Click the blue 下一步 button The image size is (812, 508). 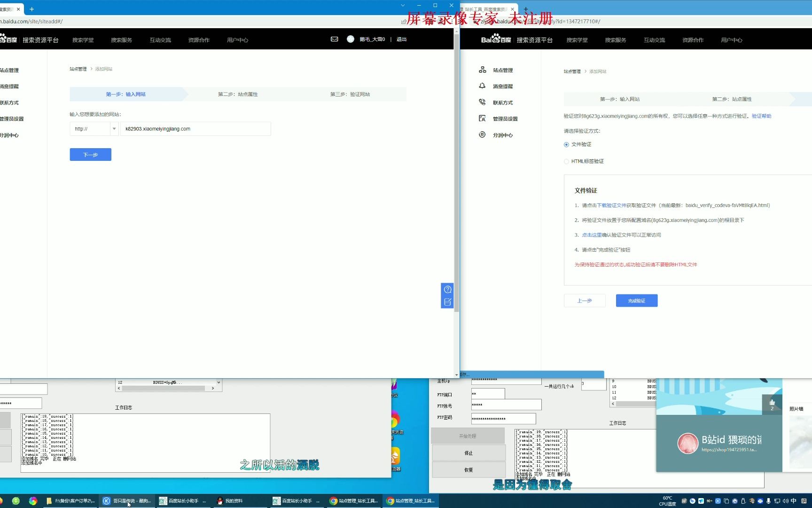tap(91, 154)
